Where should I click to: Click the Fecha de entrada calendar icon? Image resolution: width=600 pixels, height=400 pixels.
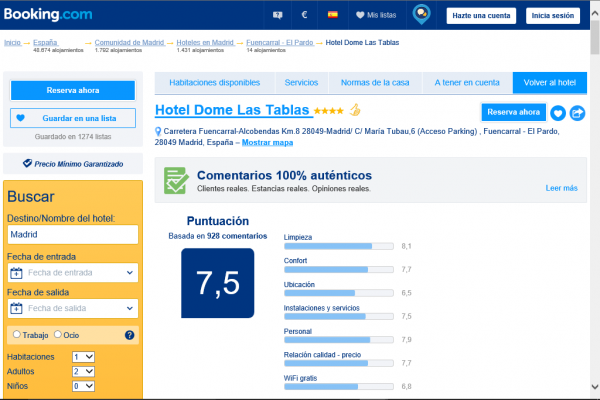tap(16, 273)
